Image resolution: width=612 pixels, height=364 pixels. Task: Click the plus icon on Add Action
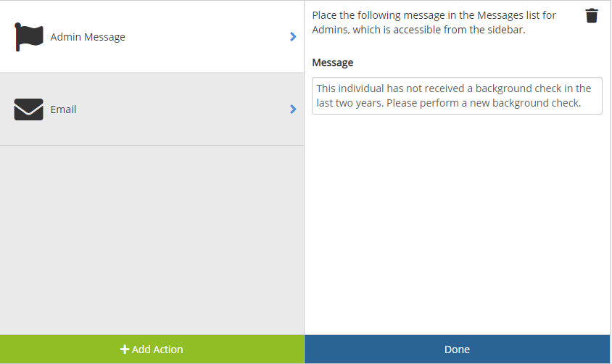tap(125, 349)
